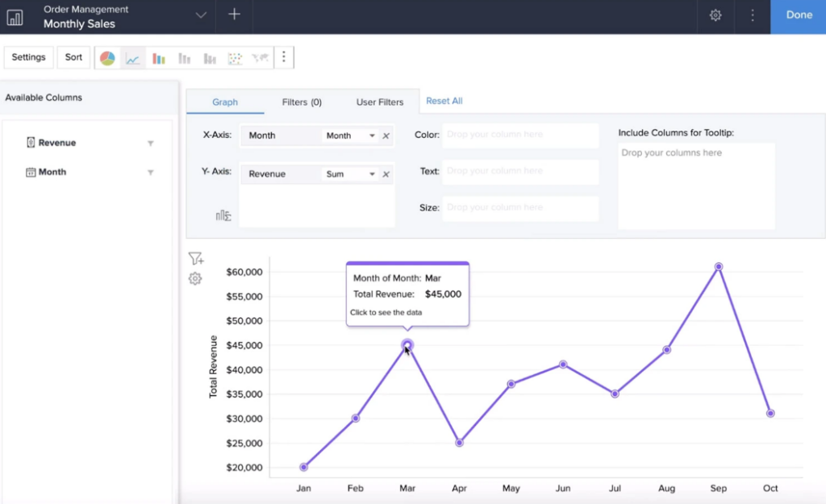826x504 pixels.
Task: Pick the scatter plot chart type
Action: click(236, 57)
